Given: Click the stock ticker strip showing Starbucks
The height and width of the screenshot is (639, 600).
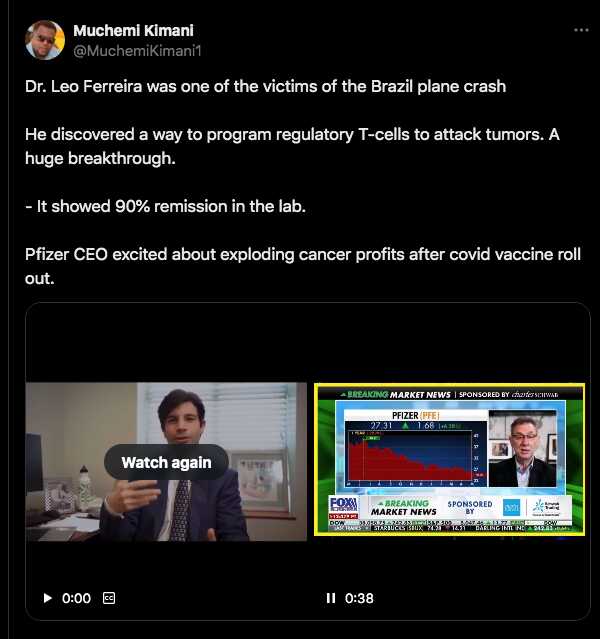Looking at the screenshot, I should pyautogui.click(x=450, y=528).
